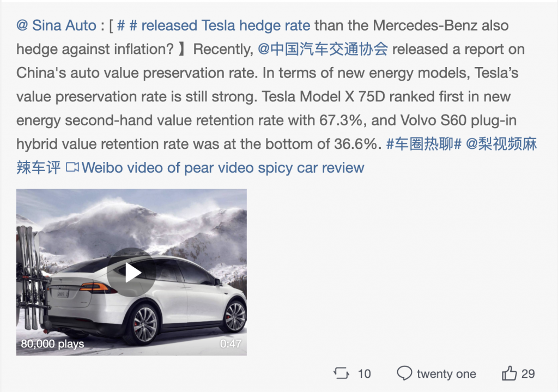Click the repost count 10

(x=364, y=374)
